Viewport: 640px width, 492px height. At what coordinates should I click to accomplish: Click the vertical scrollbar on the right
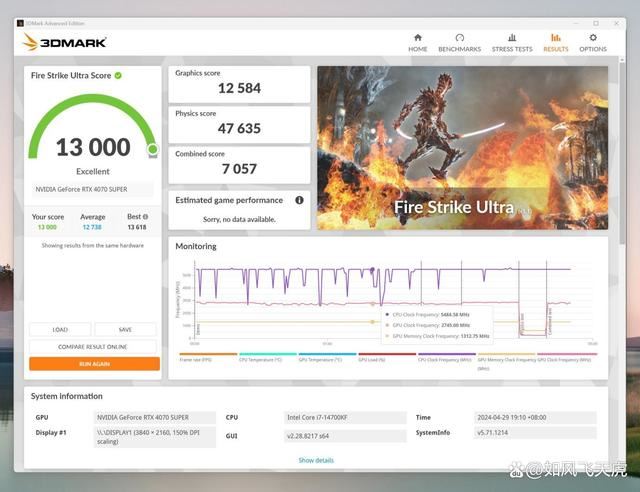coord(622,153)
